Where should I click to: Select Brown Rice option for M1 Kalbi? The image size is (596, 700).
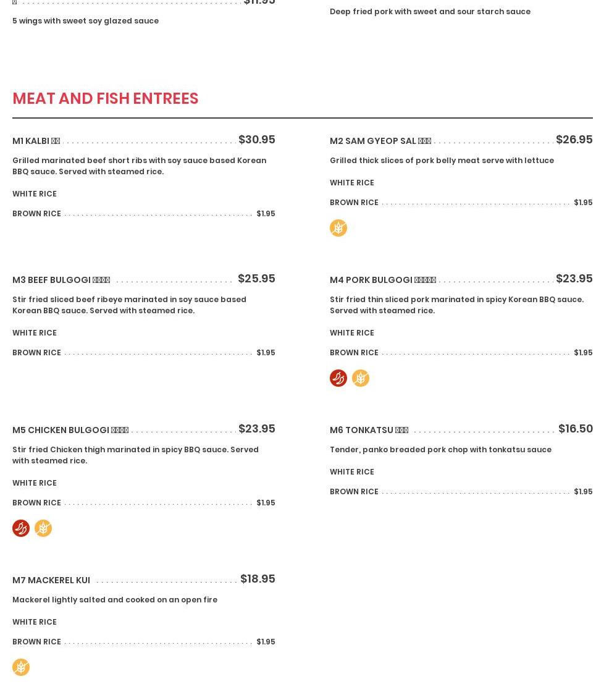(x=36, y=214)
